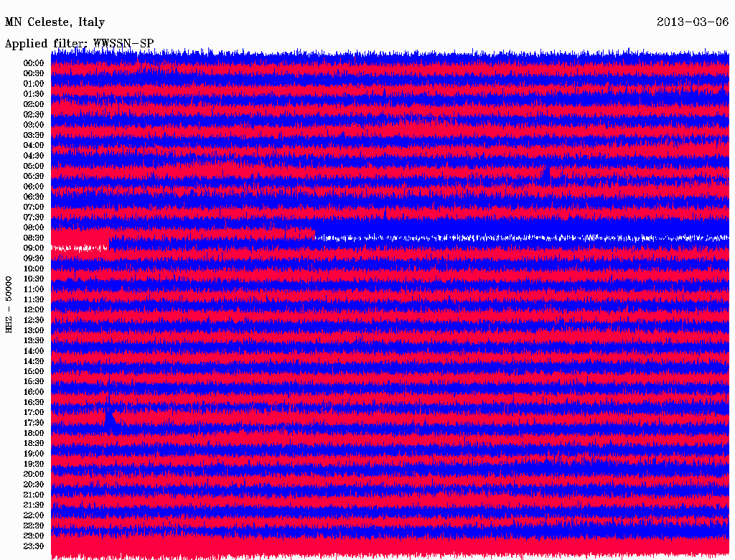
Task: Select the 16:00 time label
Action: click(x=34, y=391)
